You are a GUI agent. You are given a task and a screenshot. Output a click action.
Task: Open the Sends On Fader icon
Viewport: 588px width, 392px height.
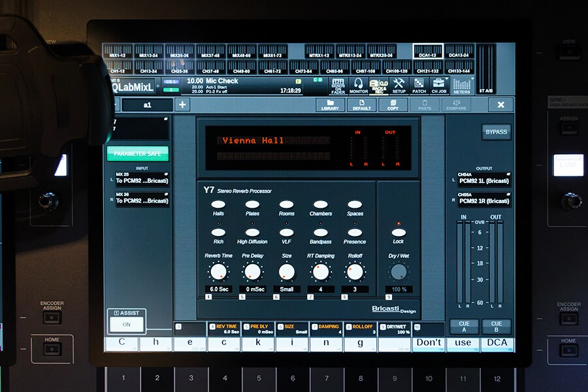pos(338,86)
